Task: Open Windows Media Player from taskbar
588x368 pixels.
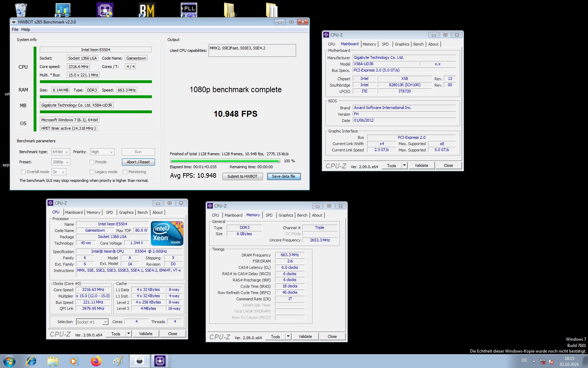Action: click(x=74, y=361)
